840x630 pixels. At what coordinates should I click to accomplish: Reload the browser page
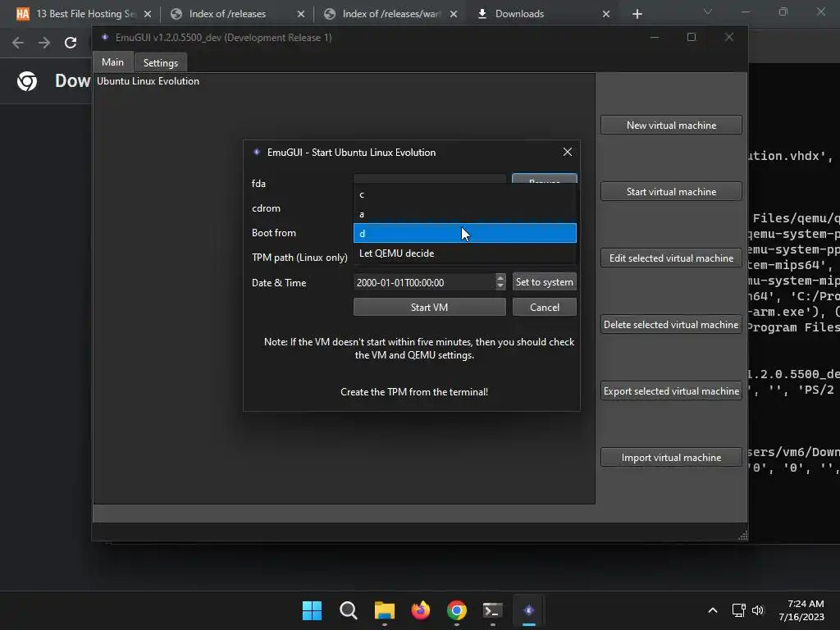point(71,43)
